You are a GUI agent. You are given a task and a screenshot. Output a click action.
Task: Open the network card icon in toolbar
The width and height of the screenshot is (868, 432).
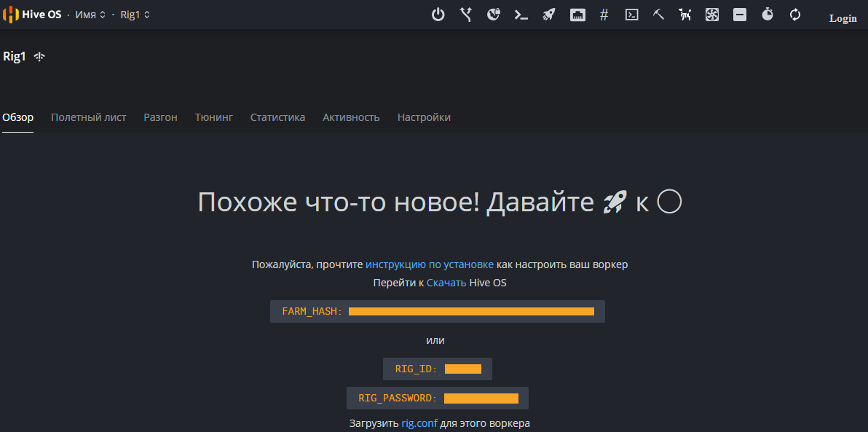(x=577, y=15)
